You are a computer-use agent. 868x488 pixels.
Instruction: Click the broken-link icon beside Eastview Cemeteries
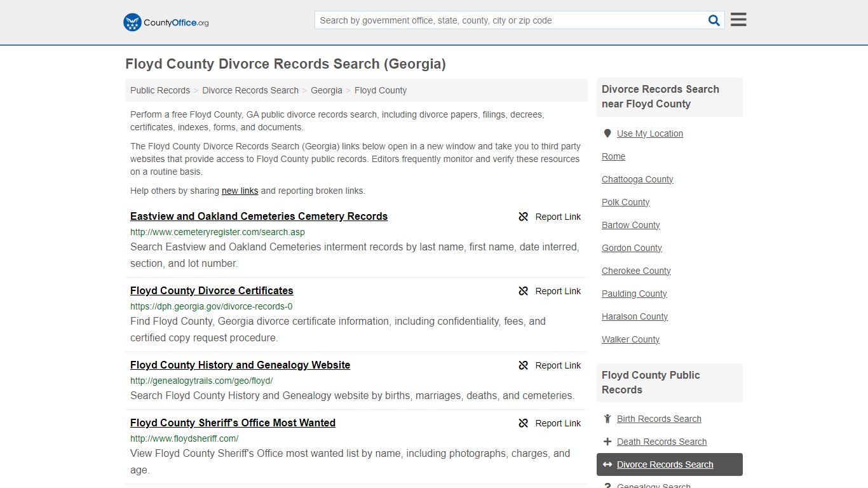pyautogui.click(x=524, y=217)
